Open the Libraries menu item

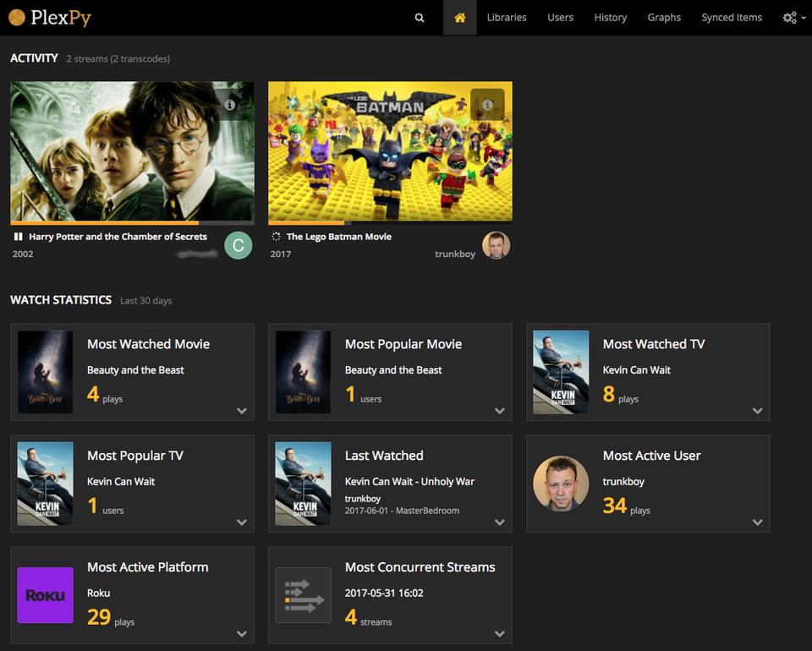(x=506, y=18)
